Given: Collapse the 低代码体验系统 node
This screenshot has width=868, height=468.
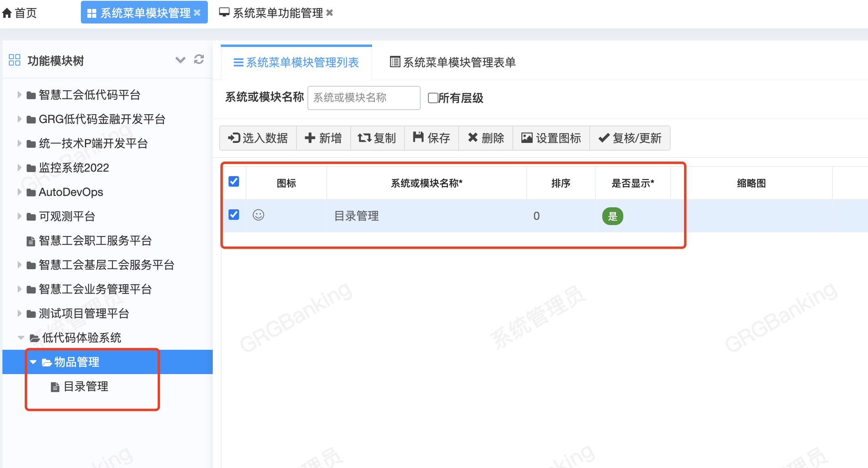Looking at the screenshot, I should [21, 338].
